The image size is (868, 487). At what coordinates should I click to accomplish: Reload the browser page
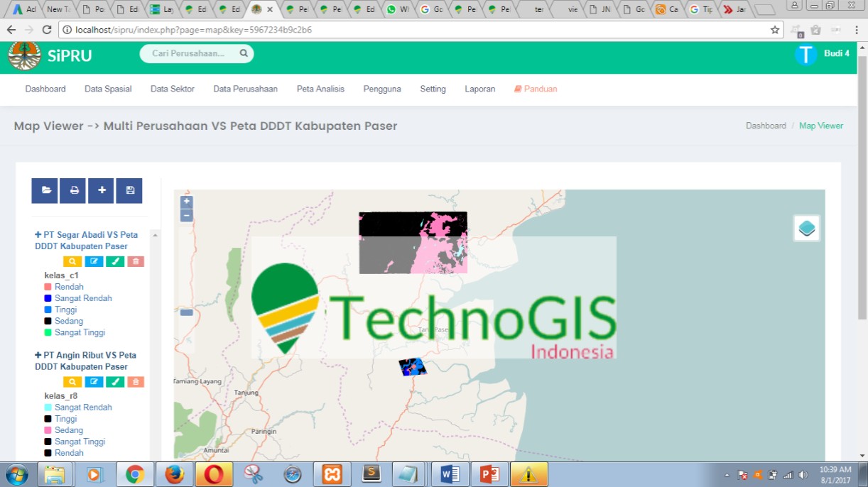46,30
